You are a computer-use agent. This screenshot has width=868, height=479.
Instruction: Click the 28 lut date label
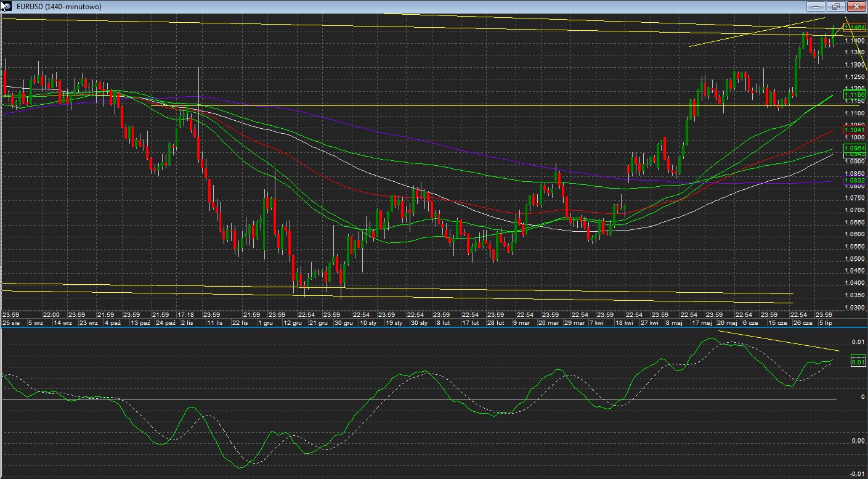(495, 322)
